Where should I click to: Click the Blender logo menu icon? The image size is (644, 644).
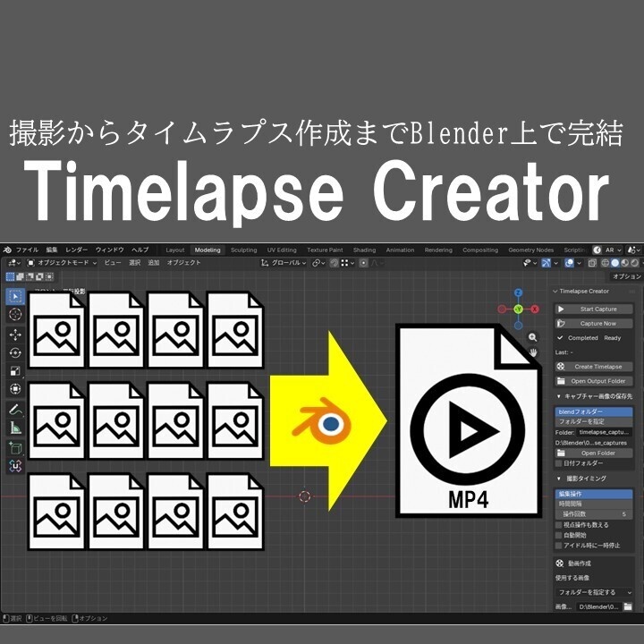click(7, 250)
